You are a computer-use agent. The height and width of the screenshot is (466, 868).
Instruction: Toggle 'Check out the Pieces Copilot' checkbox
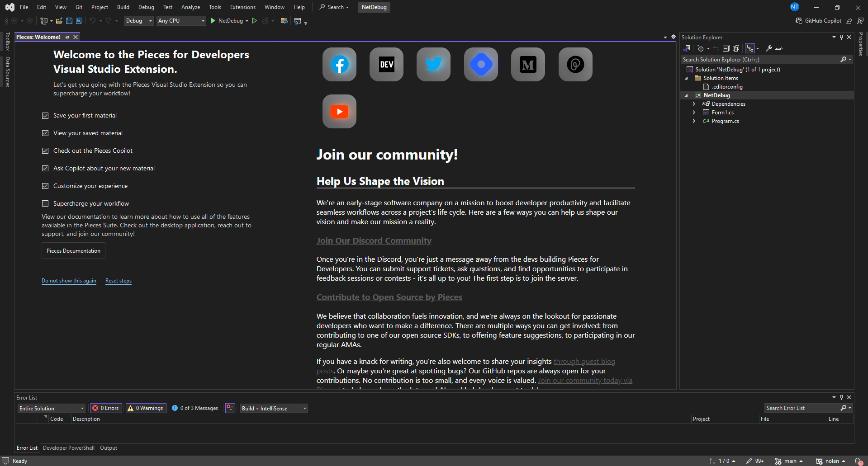pyautogui.click(x=45, y=151)
